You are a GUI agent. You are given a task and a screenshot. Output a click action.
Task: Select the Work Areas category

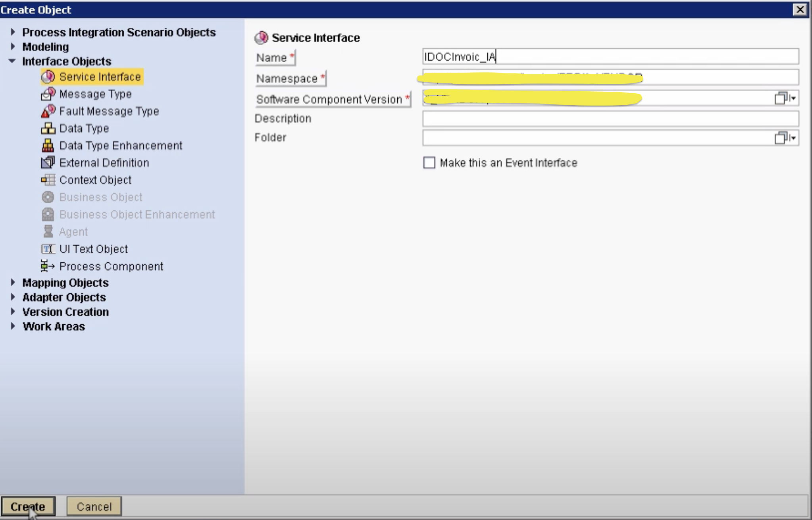54,326
